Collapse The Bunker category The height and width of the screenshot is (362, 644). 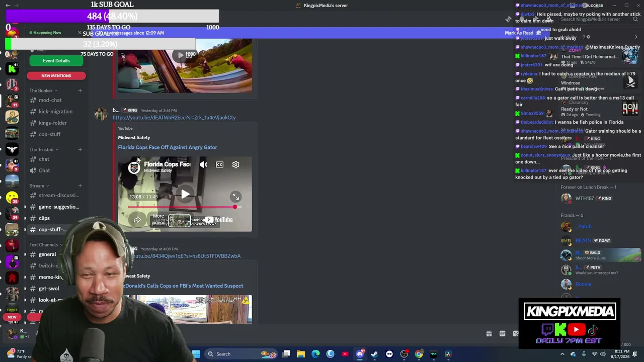click(x=43, y=90)
